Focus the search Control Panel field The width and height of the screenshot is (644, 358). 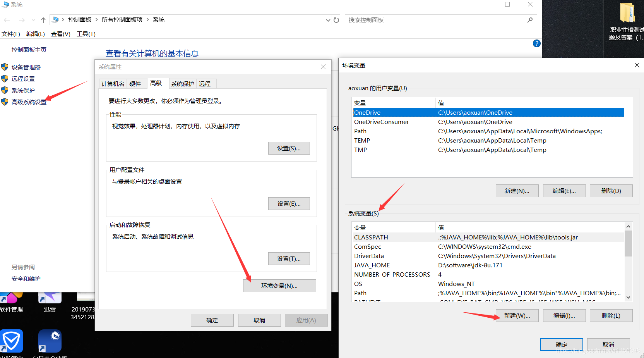click(441, 20)
